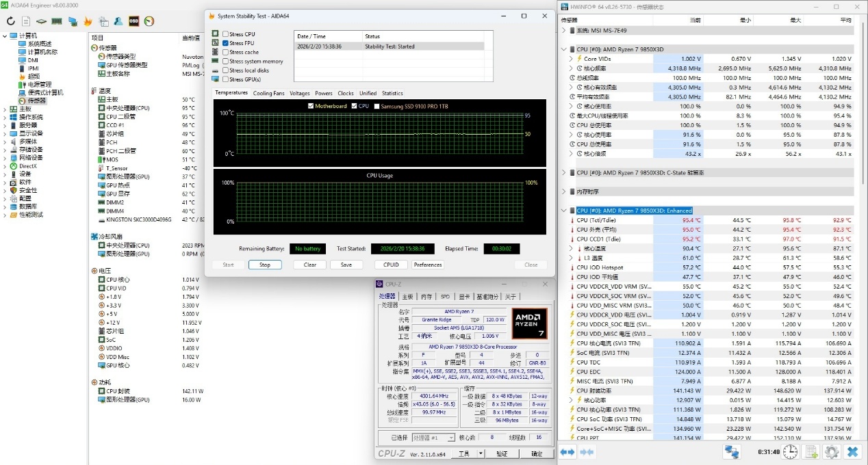Uncheck Stress FPU checkbox
Image resolution: width=868 pixels, height=465 pixels.
click(225, 42)
